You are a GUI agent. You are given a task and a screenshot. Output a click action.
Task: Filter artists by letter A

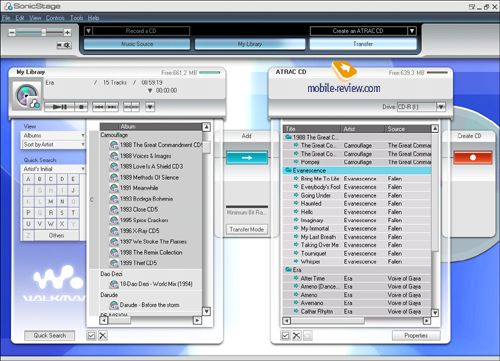point(28,179)
